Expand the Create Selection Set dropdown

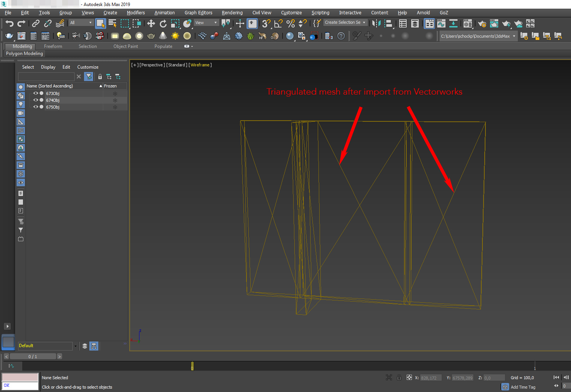(345, 23)
